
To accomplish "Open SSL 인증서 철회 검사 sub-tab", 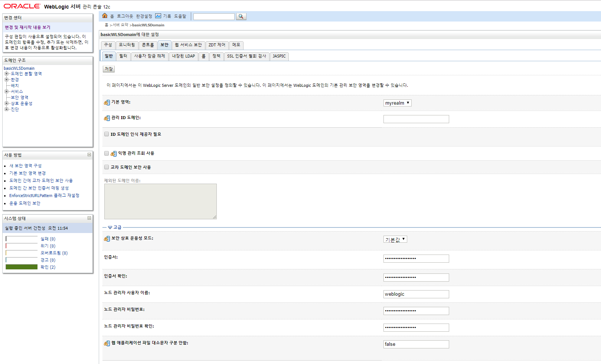I will [246, 56].
